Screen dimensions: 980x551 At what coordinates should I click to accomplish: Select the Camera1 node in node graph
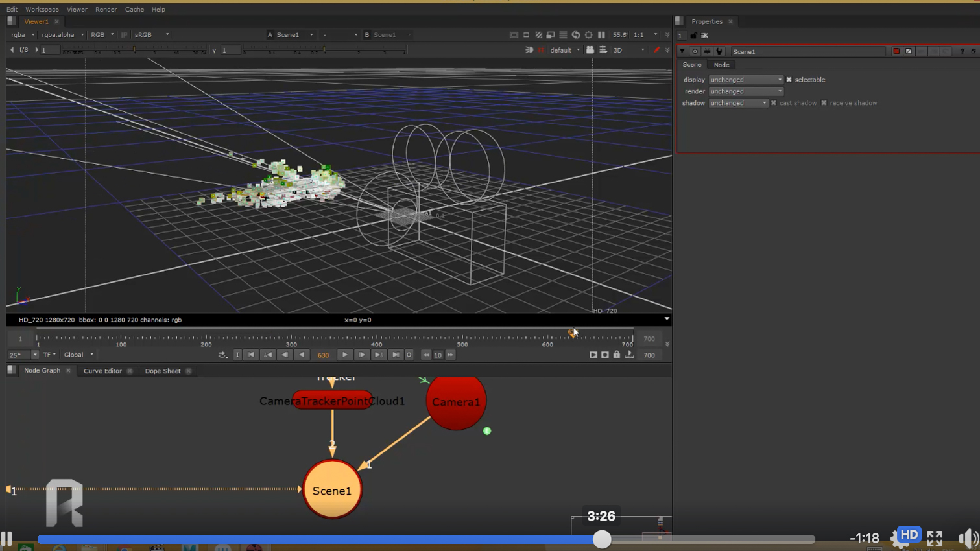coord(456,402)
